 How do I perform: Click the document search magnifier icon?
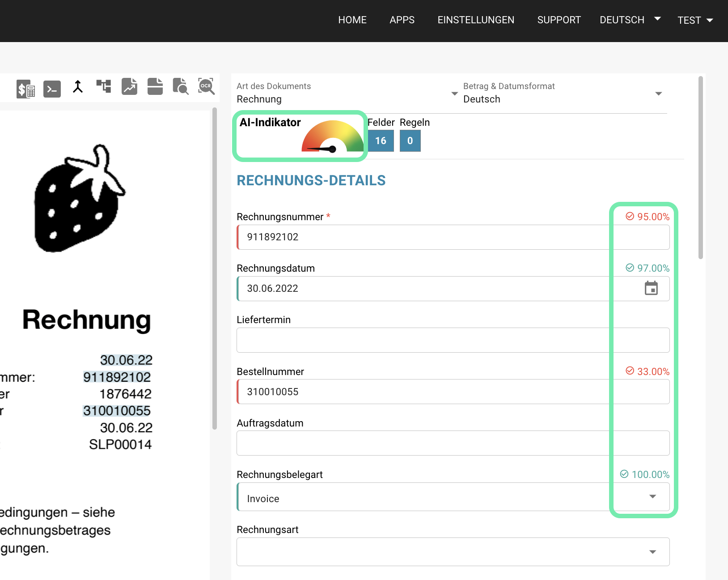point(181,86)
